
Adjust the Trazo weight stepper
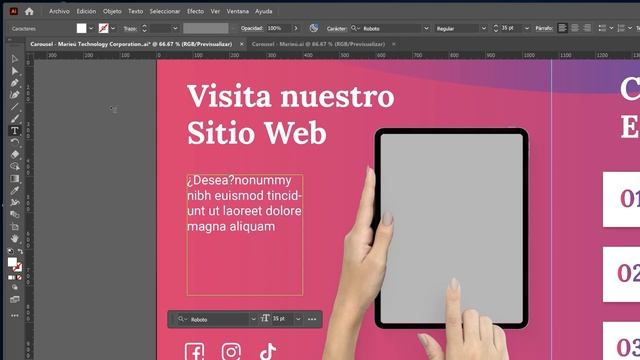144,29
